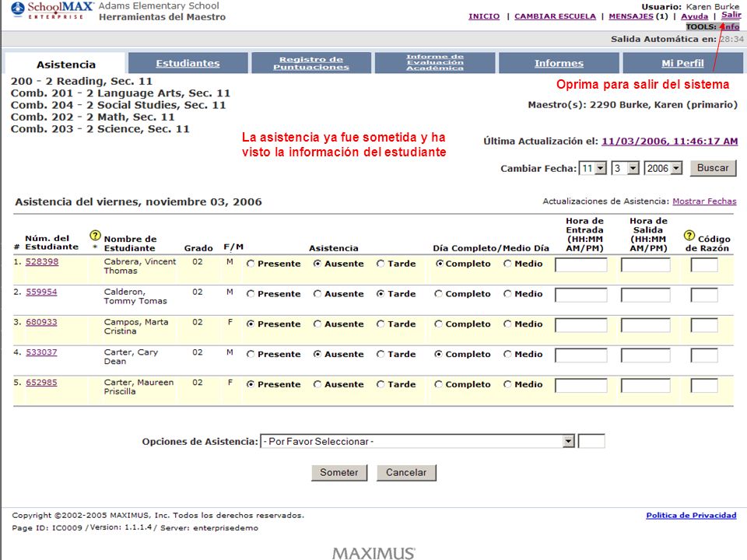The height and width of the screenshot is (560, 747).
Task: Select Ausente for Cabrera, Vincent Thomas
Action: click(317, 264)
